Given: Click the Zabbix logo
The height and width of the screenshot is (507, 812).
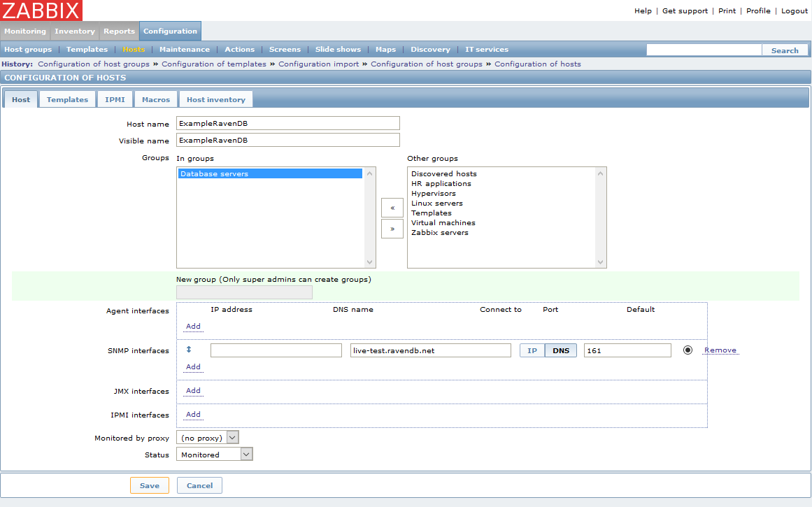Looking at the screenshot, I should tap(41, 10).
